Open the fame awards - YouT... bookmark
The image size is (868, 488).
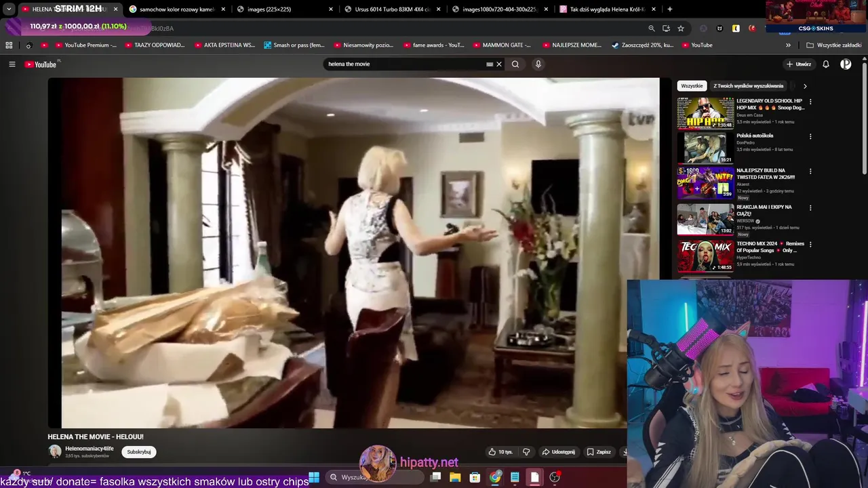click(x=434, y=45)
